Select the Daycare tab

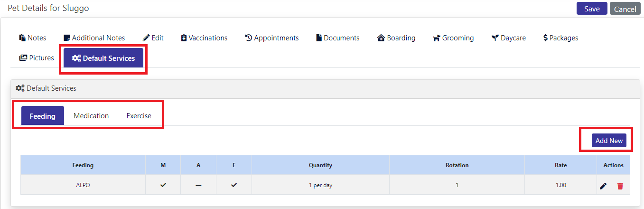tap(508, 38)
